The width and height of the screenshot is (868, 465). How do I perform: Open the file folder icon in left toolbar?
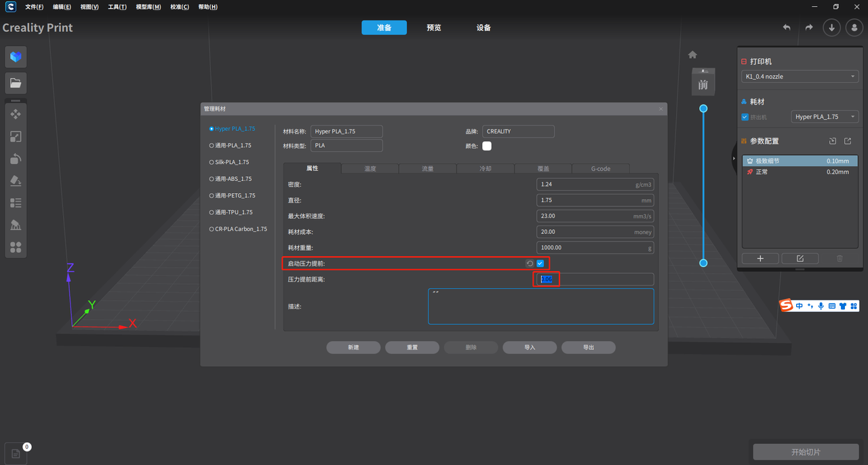pos(16,83)
